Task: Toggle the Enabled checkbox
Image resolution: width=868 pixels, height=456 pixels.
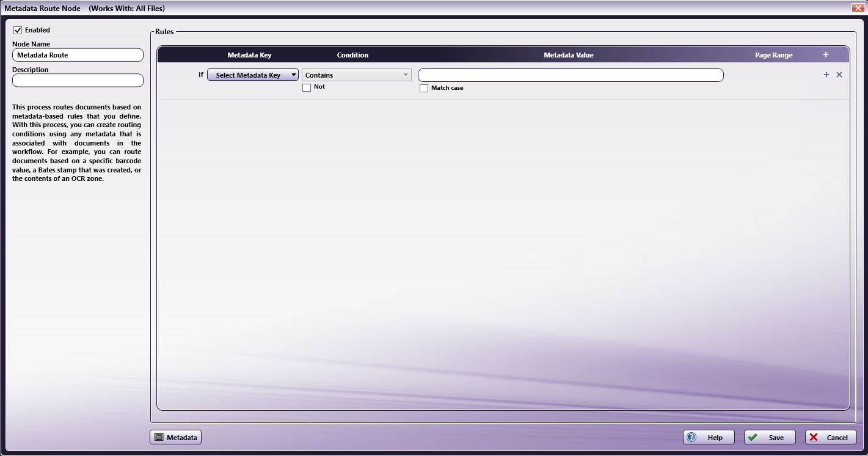Action: (x=18, y=30)
